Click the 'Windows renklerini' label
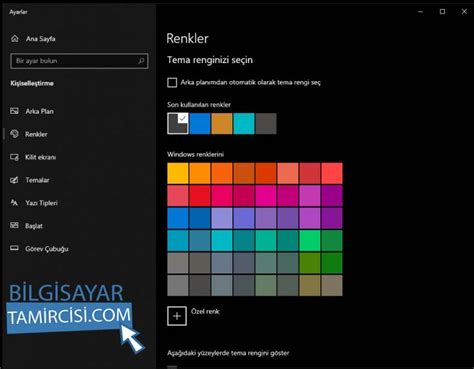 click(195, 154)
